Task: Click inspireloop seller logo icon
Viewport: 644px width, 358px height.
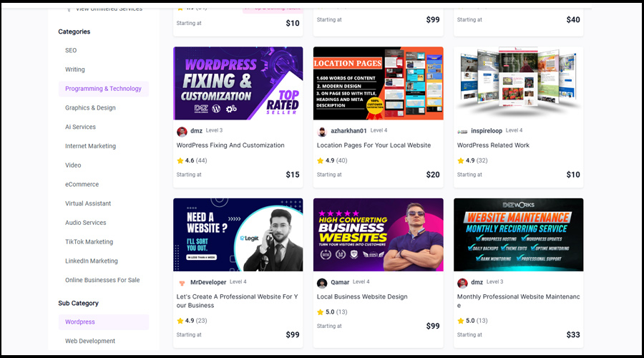Action: 462,132
